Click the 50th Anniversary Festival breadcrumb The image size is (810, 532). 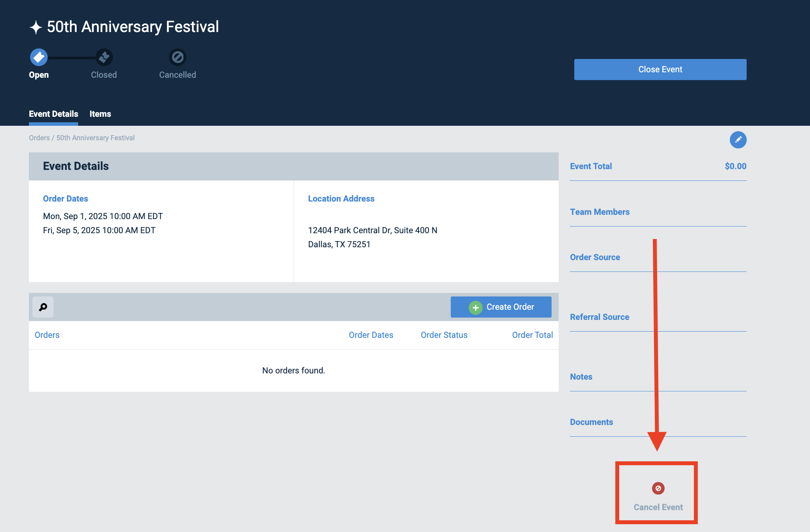pyautogui.click(x=95, y=138)
